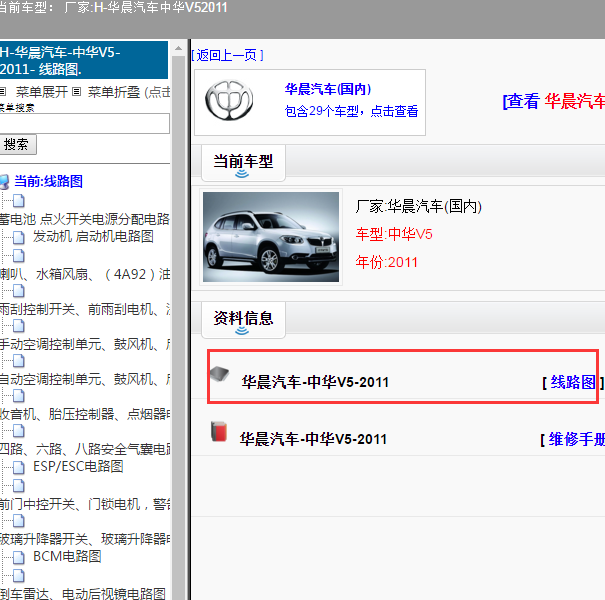Click the red repair-manual book icon

click(x=219, y=431)
